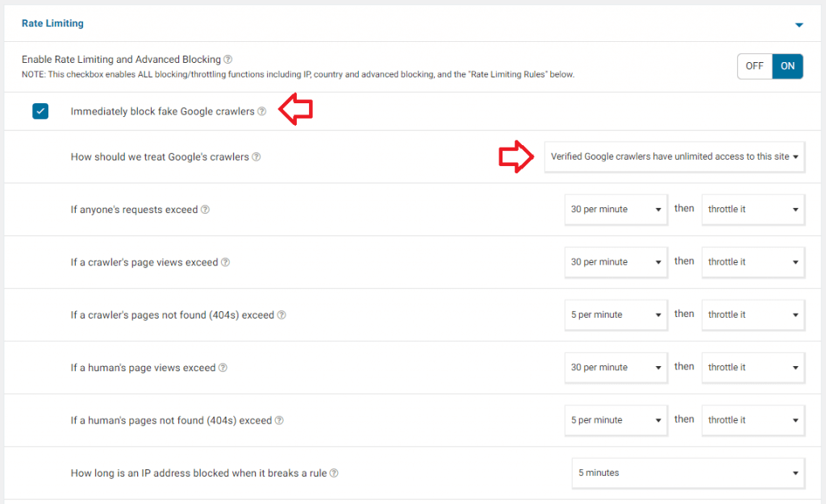The image size is (826, 504).
Task: Show help for crawler's page views exceed
Action: [x=225, y=262]
